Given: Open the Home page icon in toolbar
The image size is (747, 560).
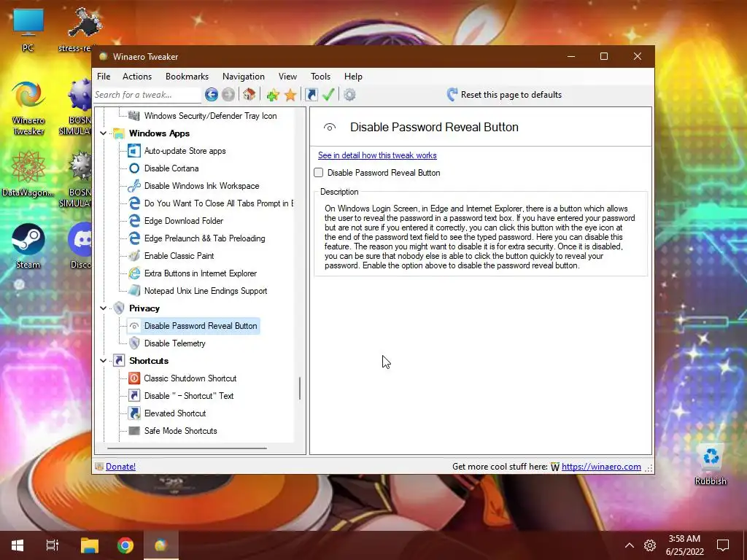Looking at the screenshot, I should (x=249, y=95).
